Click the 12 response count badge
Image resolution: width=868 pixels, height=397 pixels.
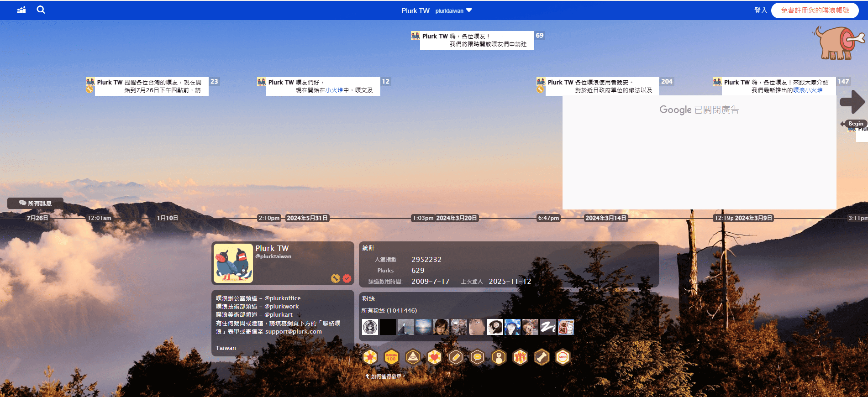[386, 82]
